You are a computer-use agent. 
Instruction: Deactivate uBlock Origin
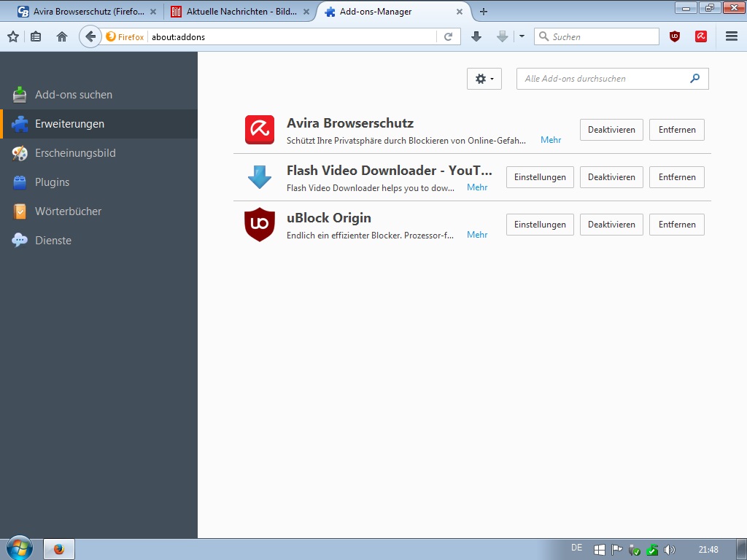611,225
